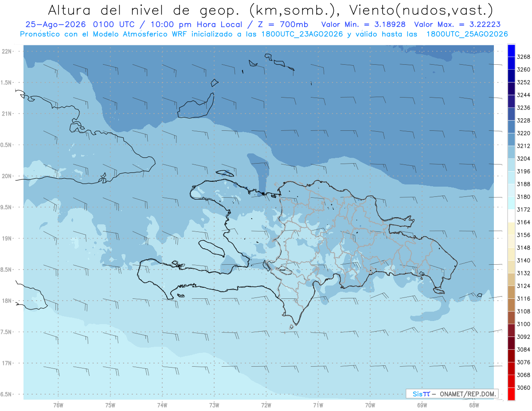The height and width of the screenshot is (411, 532).
Task: Click the 3204 colorbar label
Action: pyautogui.click(x=524, y=159)
